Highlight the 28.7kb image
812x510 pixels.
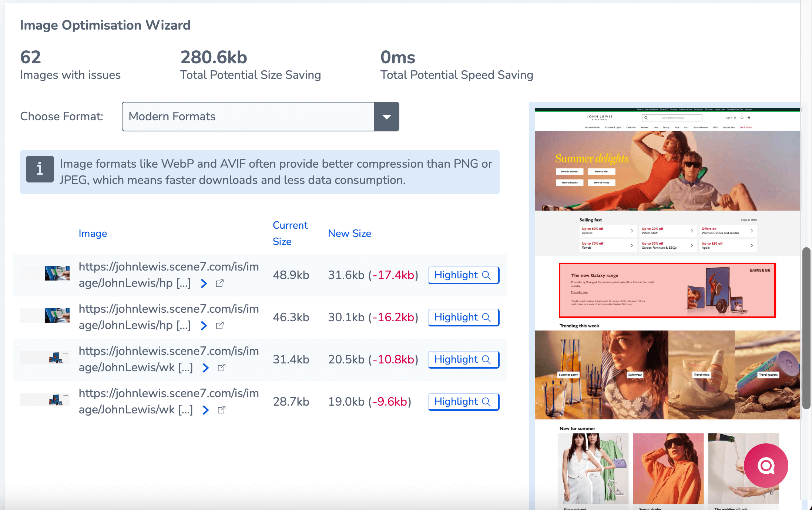[x=463, y=402]
